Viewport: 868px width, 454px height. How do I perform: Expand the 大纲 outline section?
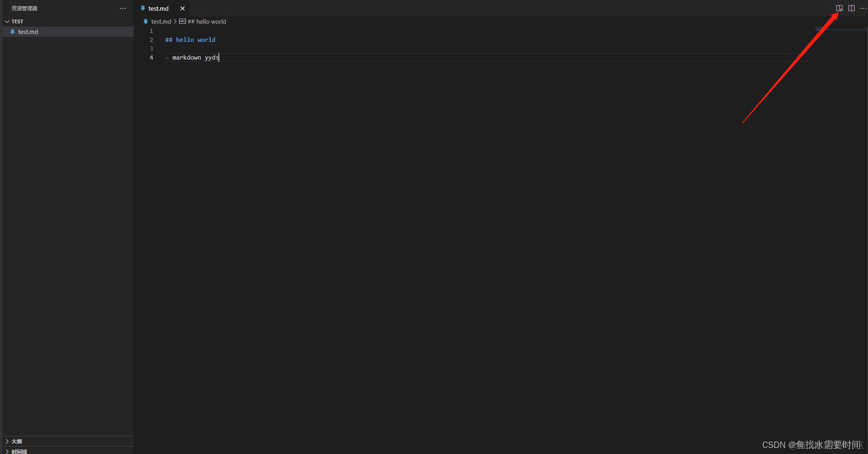[x=68, y=441]
